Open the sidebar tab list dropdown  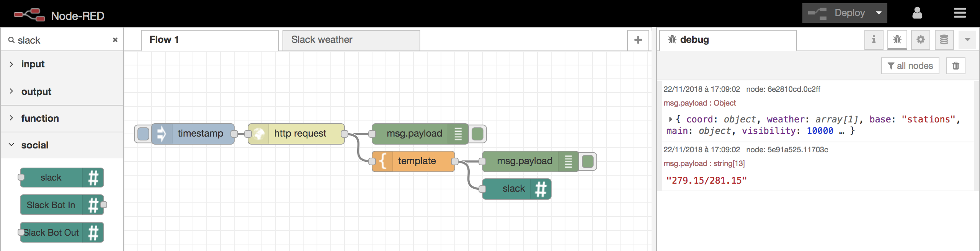[967, 39]
